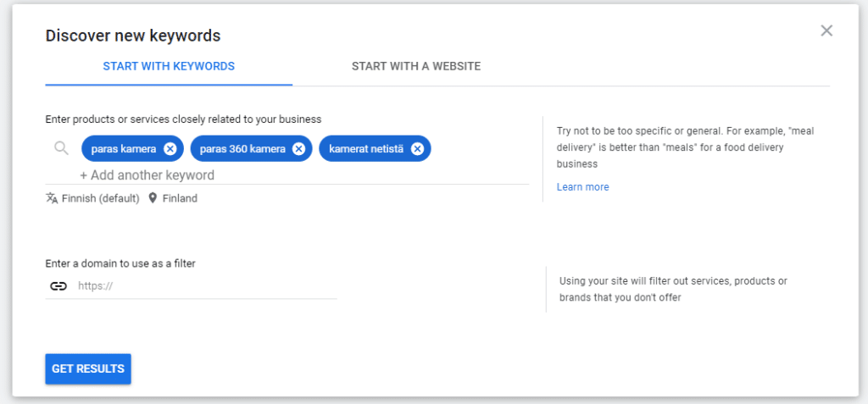Switch to Start with a Website tab
The width and height of the screenshot is (868, 404).
[415, 66]
